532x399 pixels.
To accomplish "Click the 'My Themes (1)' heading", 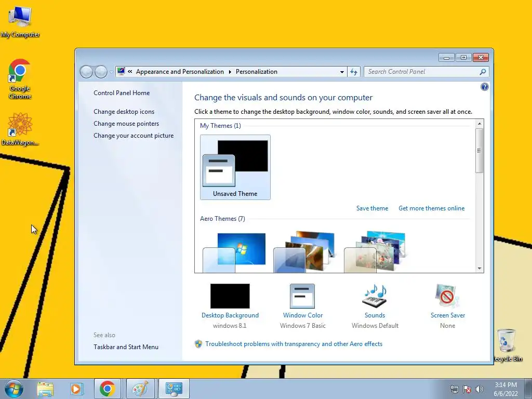I will (220, 126).
